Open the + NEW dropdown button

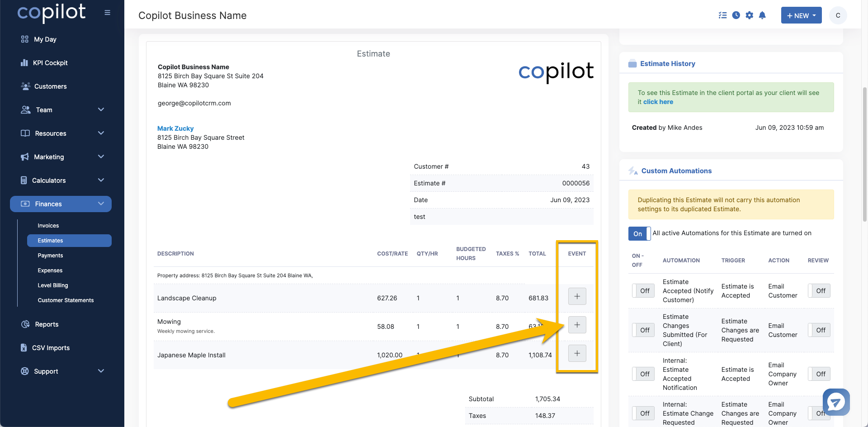click(801, 15)
